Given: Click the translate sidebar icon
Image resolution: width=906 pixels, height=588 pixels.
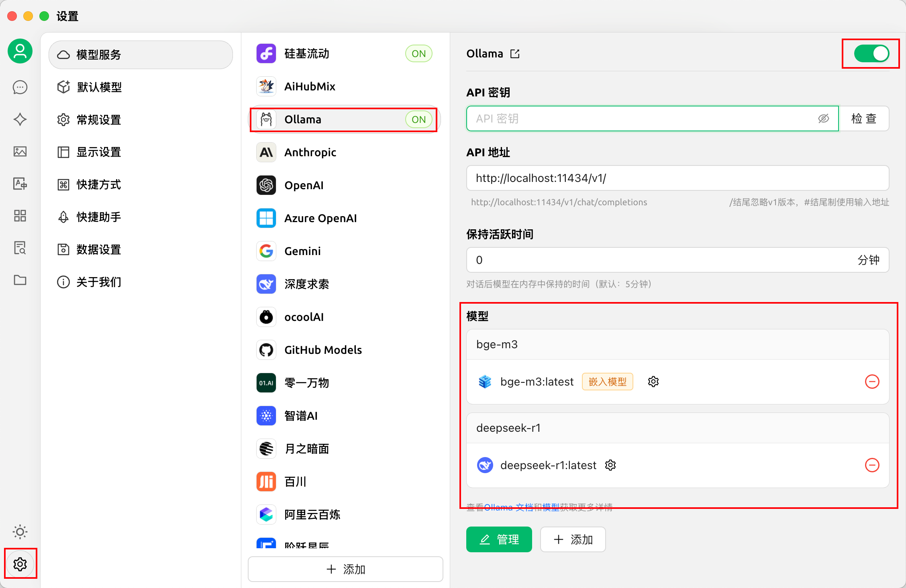Looking at the screenshot, I should click(20, 184).
